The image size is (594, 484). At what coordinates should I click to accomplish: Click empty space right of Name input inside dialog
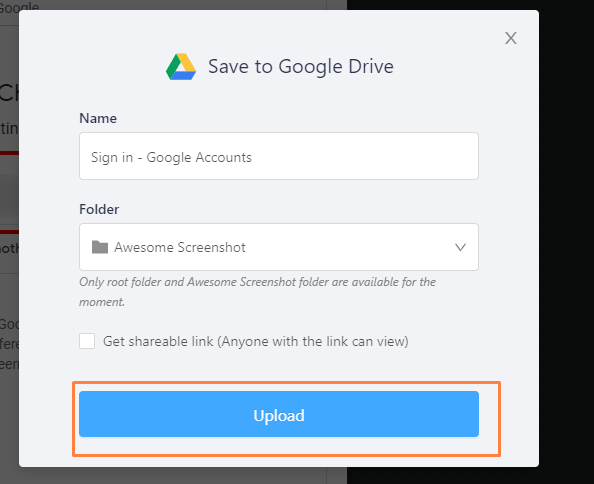[508, 156]
